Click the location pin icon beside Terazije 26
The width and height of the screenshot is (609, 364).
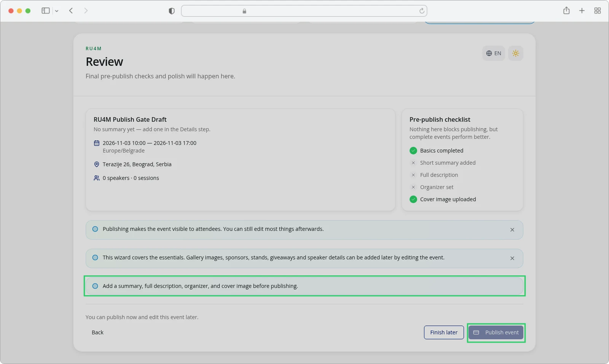point(97,164)
